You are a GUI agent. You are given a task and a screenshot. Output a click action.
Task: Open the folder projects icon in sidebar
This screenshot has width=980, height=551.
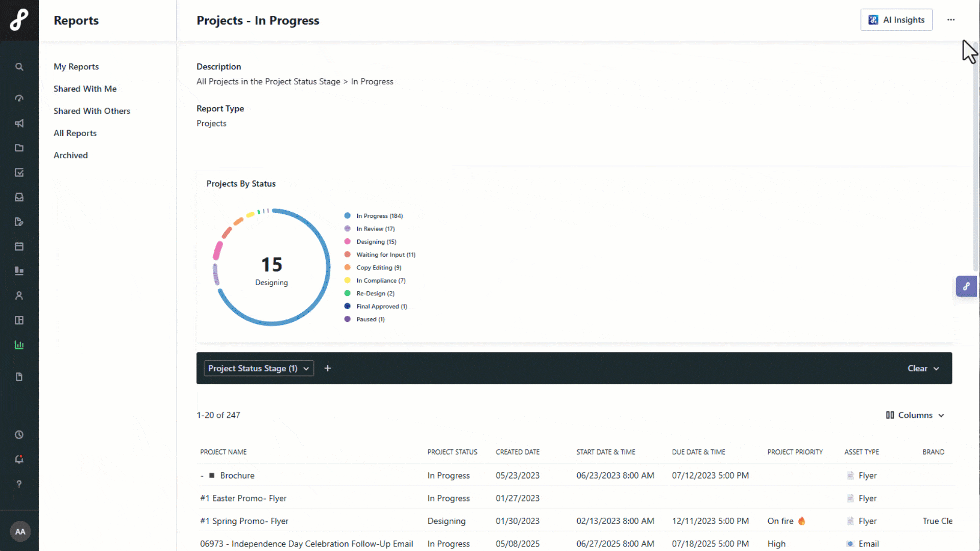point(19,148)
